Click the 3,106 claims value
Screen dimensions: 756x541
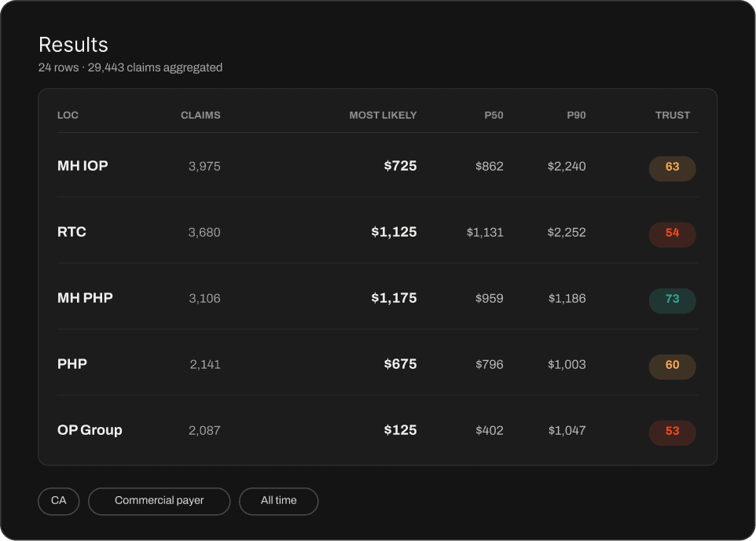pyautogui.click(x=204, y=299)
